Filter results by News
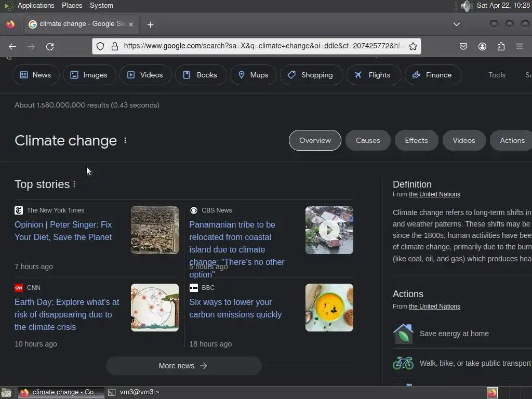The width and height of the screenshot is (532, 399). 36,75
